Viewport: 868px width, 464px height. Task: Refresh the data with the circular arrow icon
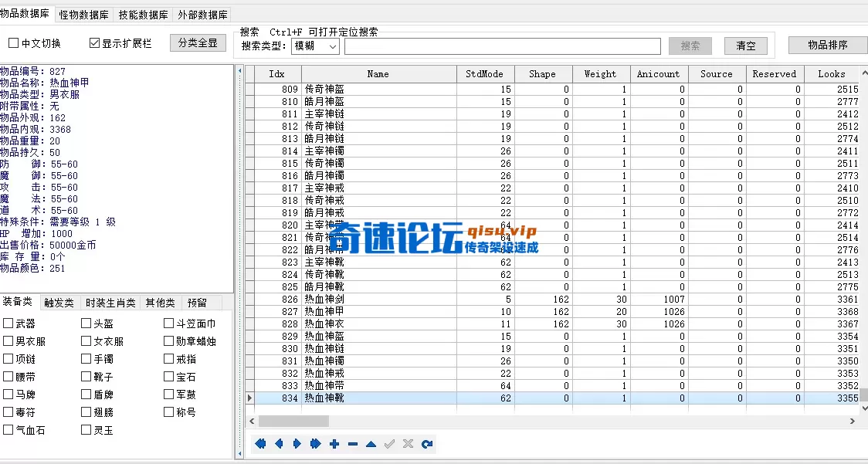click(x=426, y=444)
